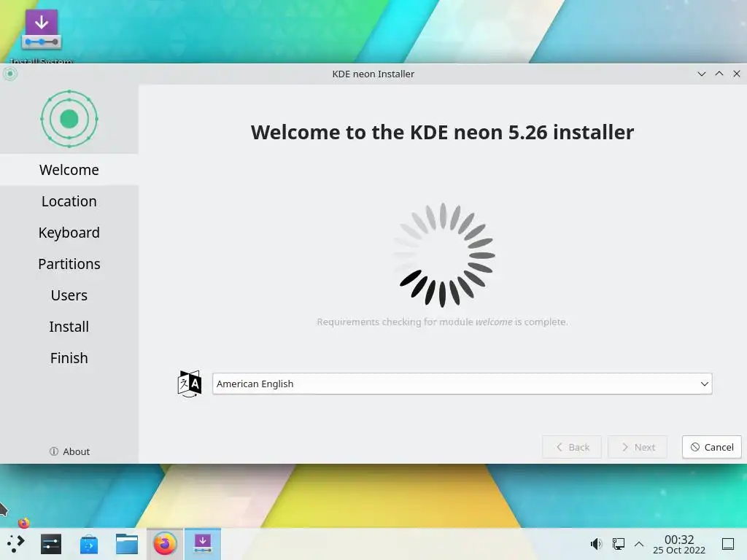Select the Partitions step in sidebar

tap(69, 264)
